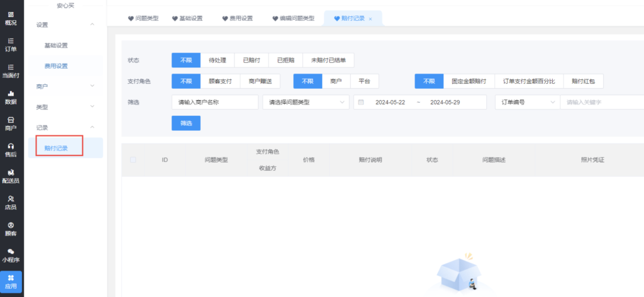Screen dimensions: 644x297
Task: Open the 小程序 mini-program icon
Action: pyautogui.click(x=11, y=255)
